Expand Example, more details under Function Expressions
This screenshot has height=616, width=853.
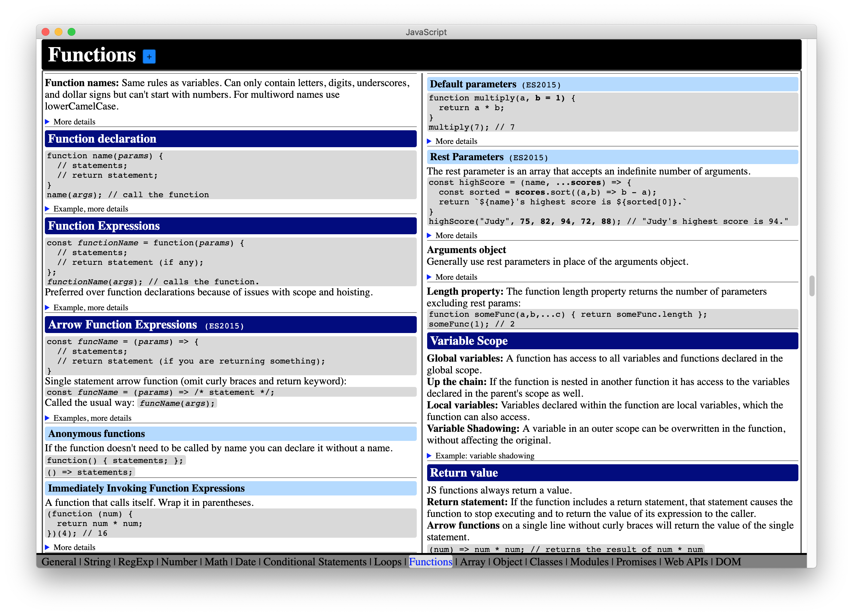click(x=86, y=308)
